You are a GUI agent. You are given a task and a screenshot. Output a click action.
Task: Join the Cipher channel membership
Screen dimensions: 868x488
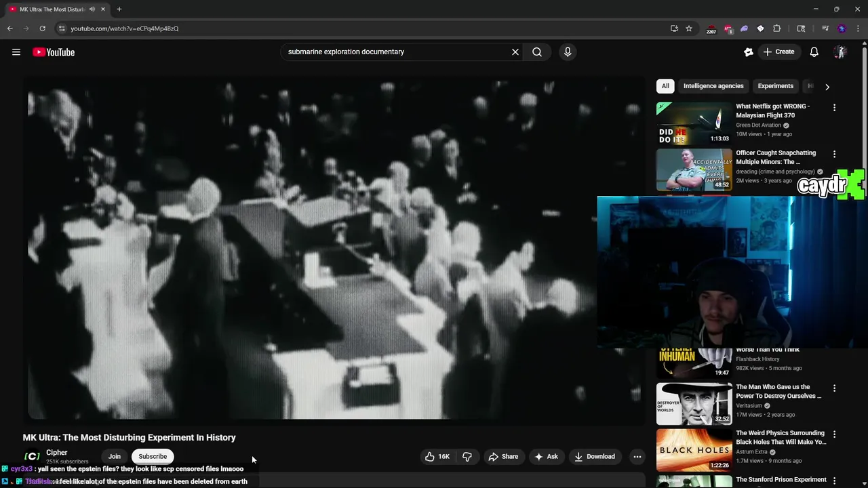(x=115, y=457)
